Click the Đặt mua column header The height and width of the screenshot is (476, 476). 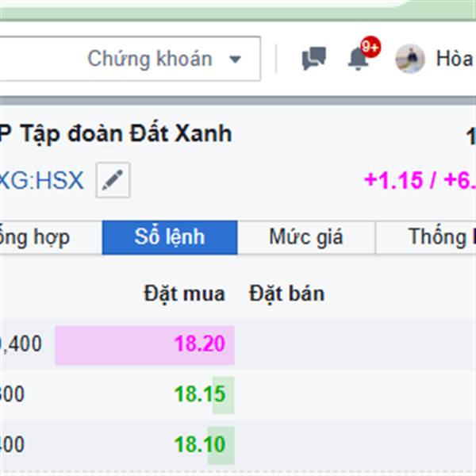(x=184, y=294)
